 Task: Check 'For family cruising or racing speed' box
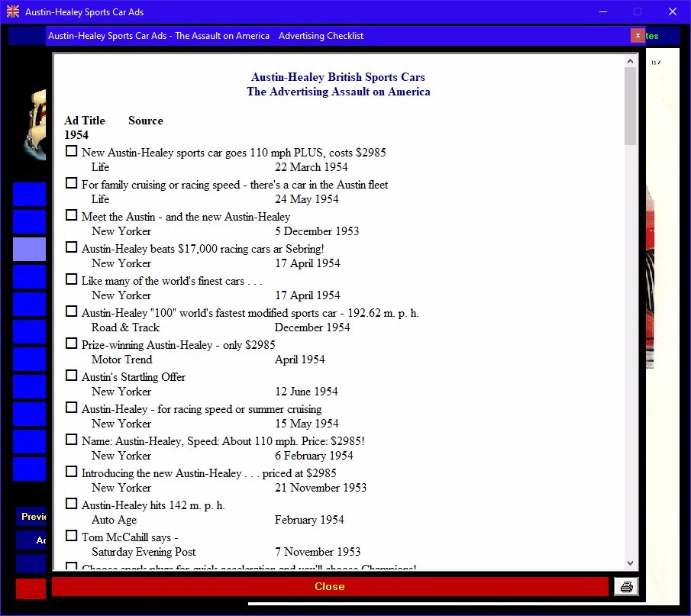(71, 183)
